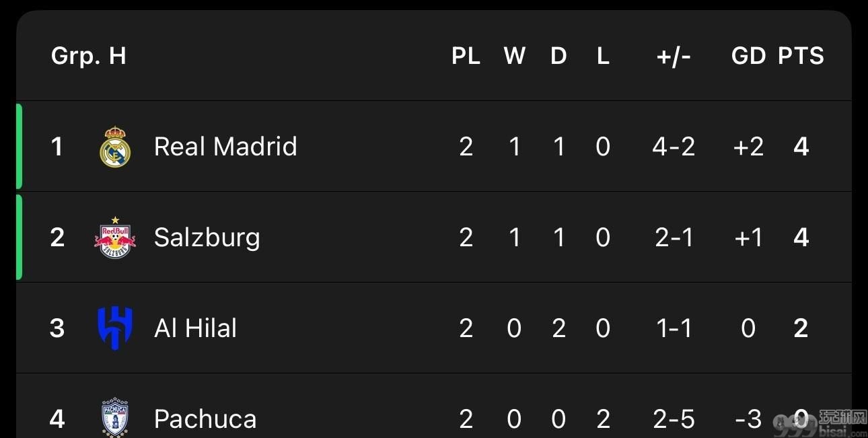Click the PTS column header
Screen dimensions: 868x438
801,56
